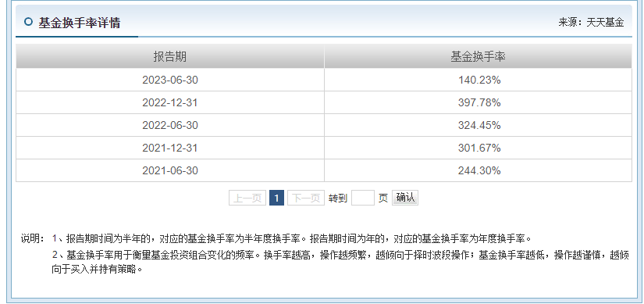Viewport: 644px width, 304px height.
Task: Click the 基金换手率 column header
Action: pos(478,57)
